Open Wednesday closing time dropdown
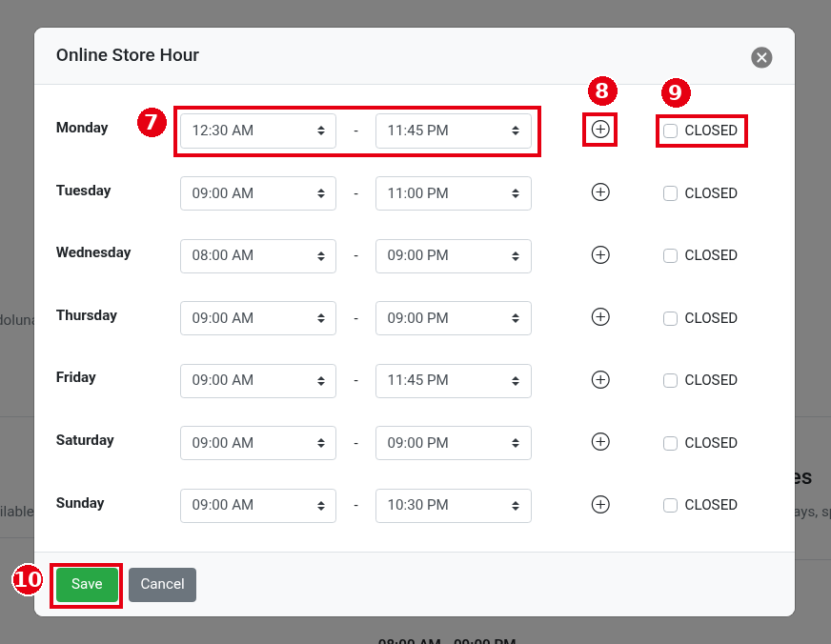 pyautogui.click(x=453, y=256)
